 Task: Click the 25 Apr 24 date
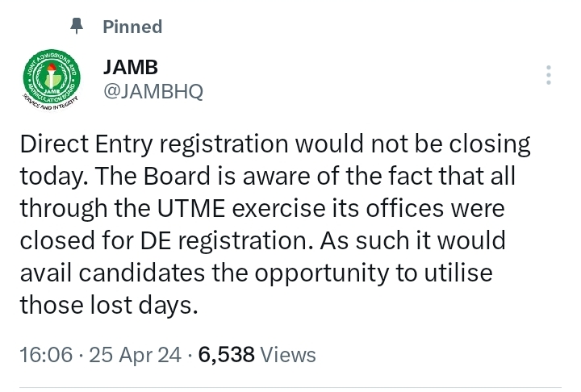[x=136, y=355]
